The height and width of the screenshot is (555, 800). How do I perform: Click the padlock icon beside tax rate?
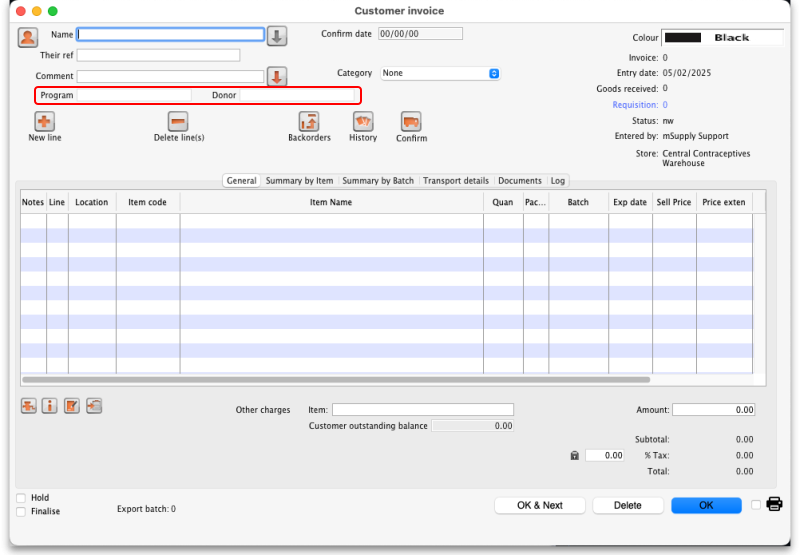(574, 455)
